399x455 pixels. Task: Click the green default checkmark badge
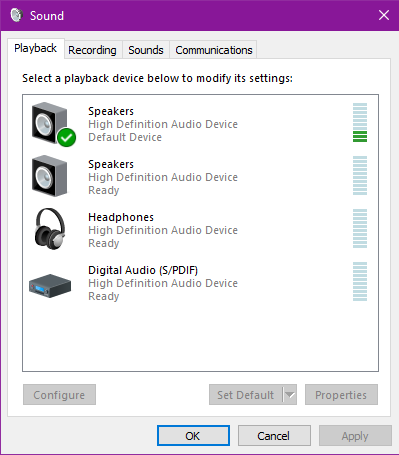(66, 137)
